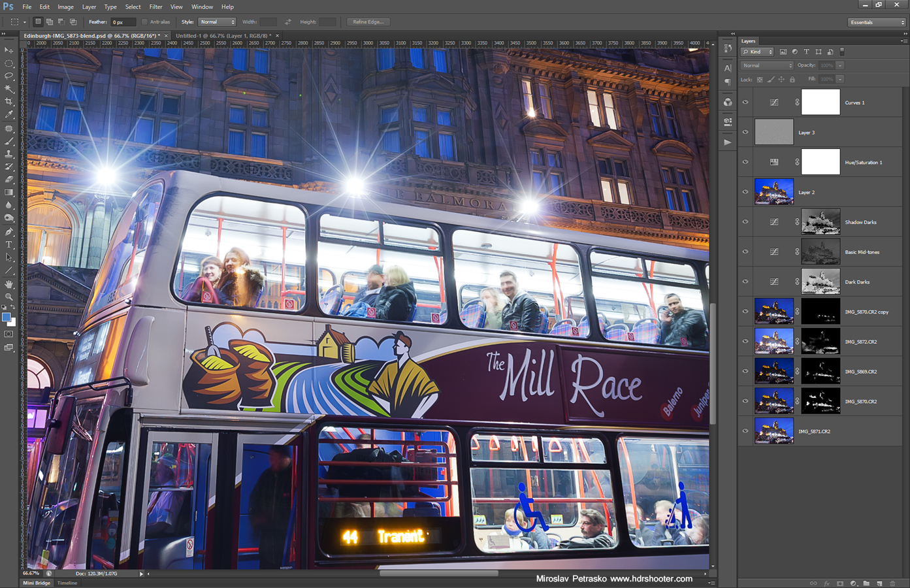
Task: Add a layer mask to the selected layer
Action: pyautogui.click(x=839, y=583)
